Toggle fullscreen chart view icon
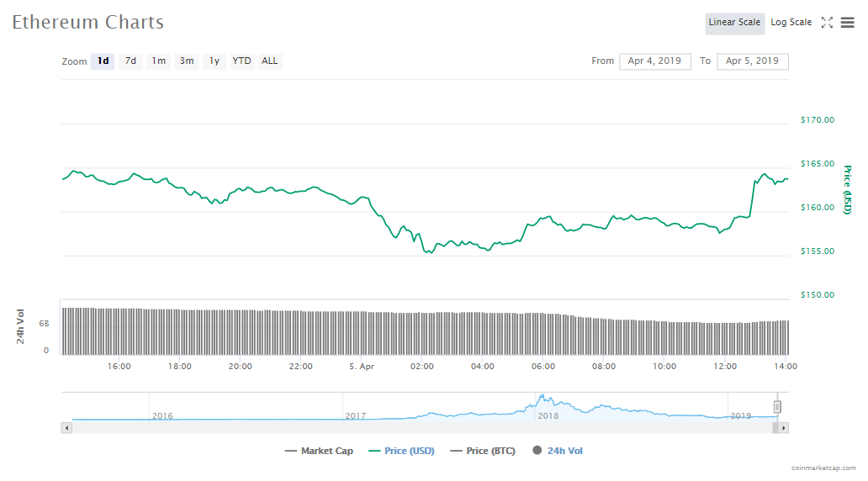The width and height of the screenshot is (868, 481). pos(827,23)
